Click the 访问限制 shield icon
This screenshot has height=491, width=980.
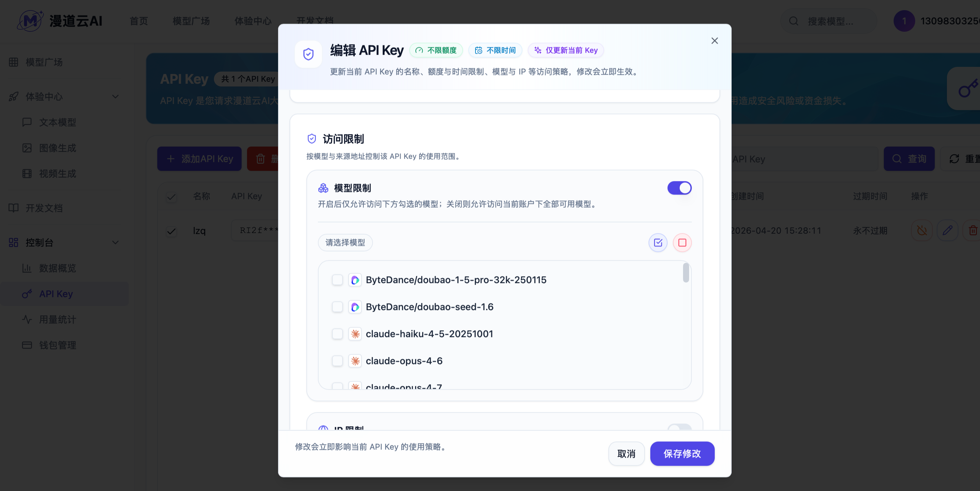(x=311, y=138)
